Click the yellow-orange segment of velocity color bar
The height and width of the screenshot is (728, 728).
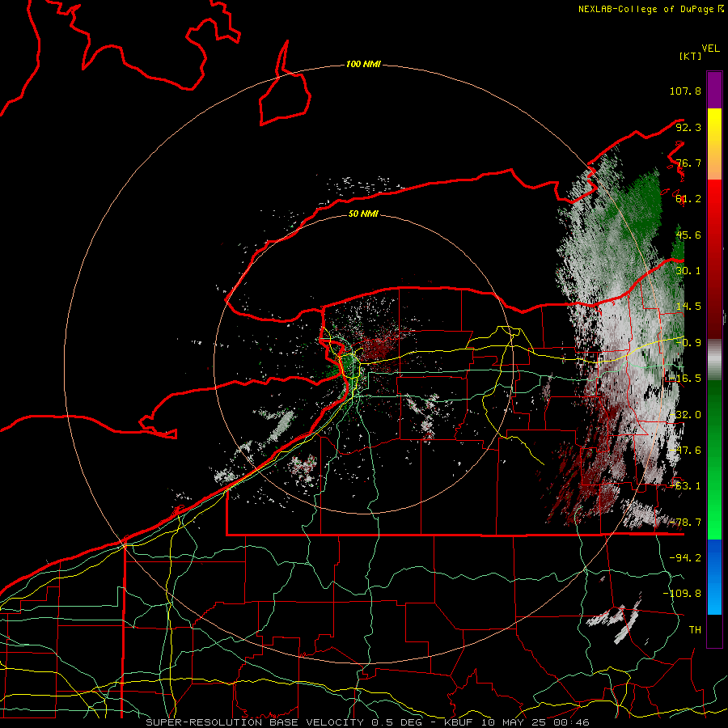point(714,144)
